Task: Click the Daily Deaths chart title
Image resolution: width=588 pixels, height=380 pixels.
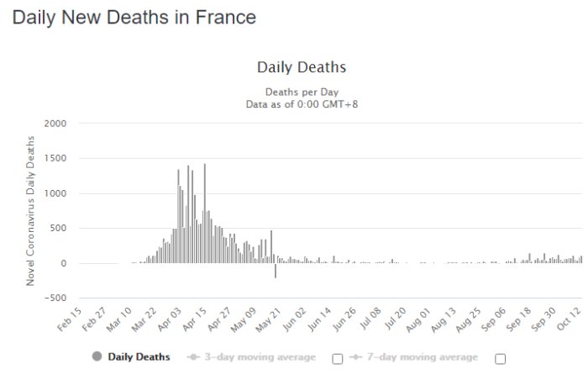Action: [x=302, y=67]
